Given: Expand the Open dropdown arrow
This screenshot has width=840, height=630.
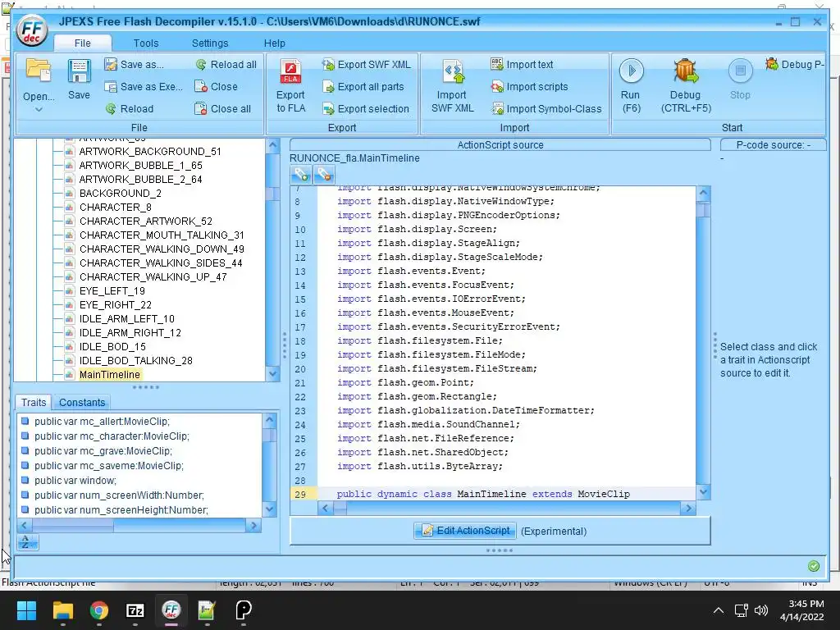Looking at the screenshot, I should [x=39, y=110].
